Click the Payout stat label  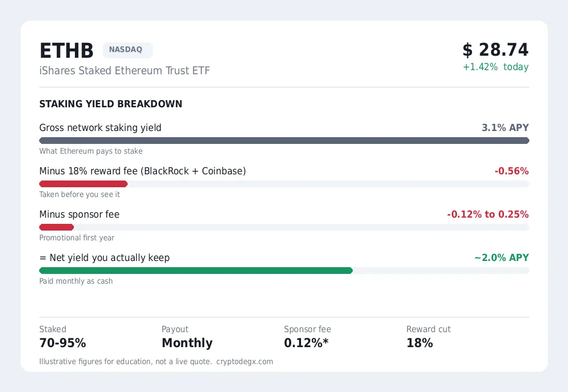175,330
